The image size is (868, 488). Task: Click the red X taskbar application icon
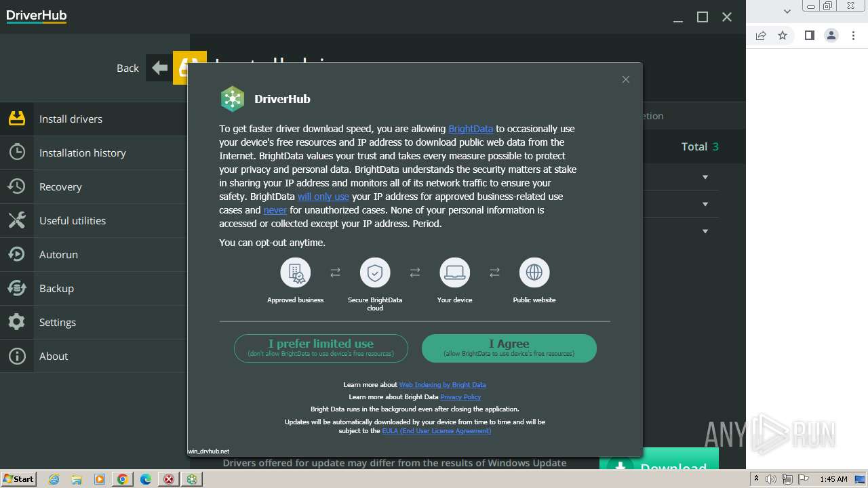[x=169, y=479]
